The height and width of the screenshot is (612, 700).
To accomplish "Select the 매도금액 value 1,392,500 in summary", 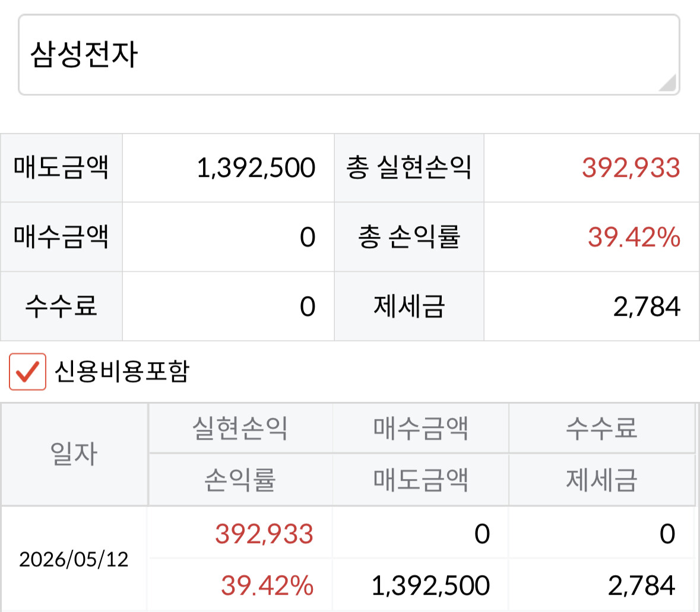I will [256, 168].
